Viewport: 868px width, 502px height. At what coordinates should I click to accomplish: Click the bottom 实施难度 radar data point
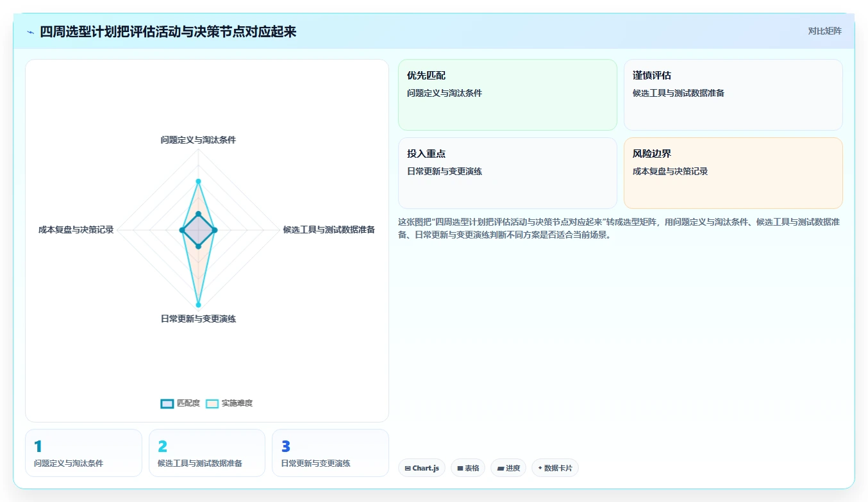[198, 305]
